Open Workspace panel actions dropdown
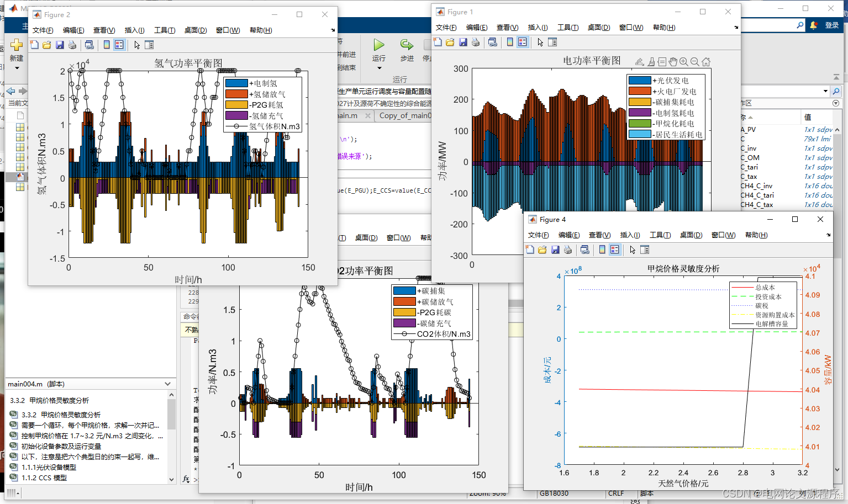Viewport: 848px width, 504px height. (x=836, y=103)
